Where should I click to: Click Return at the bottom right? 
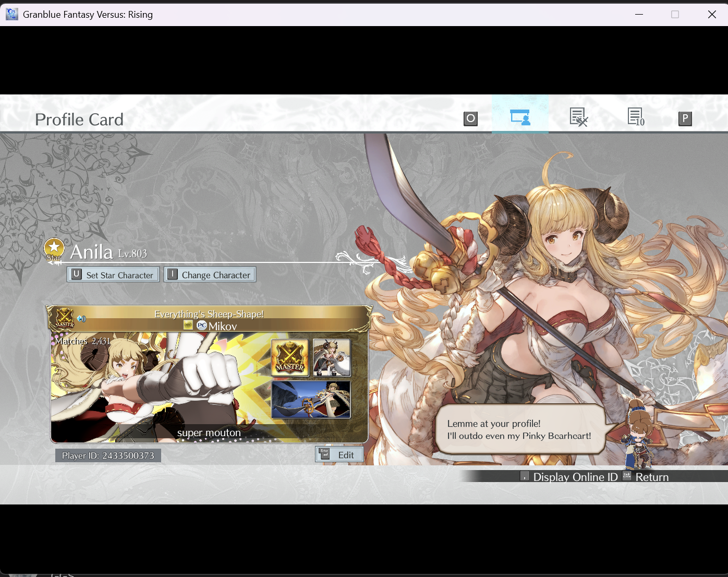(646, 477)
